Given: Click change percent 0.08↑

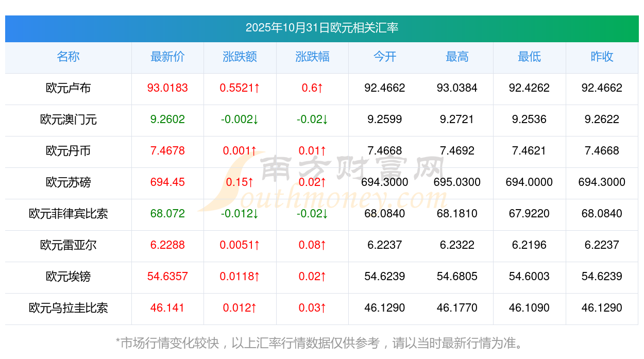Looking at the screenshot, I should point(312,245).
